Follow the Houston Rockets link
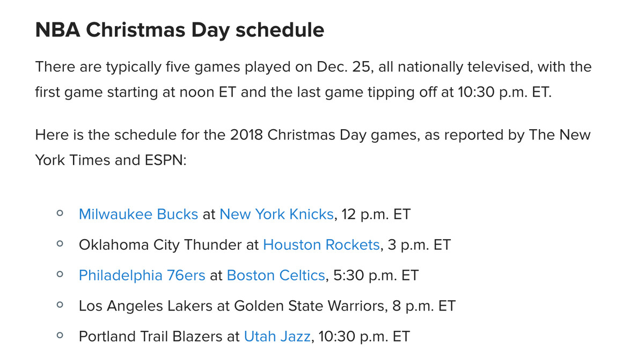The width and height of the screenshot is (644, 364). point(321,245)
